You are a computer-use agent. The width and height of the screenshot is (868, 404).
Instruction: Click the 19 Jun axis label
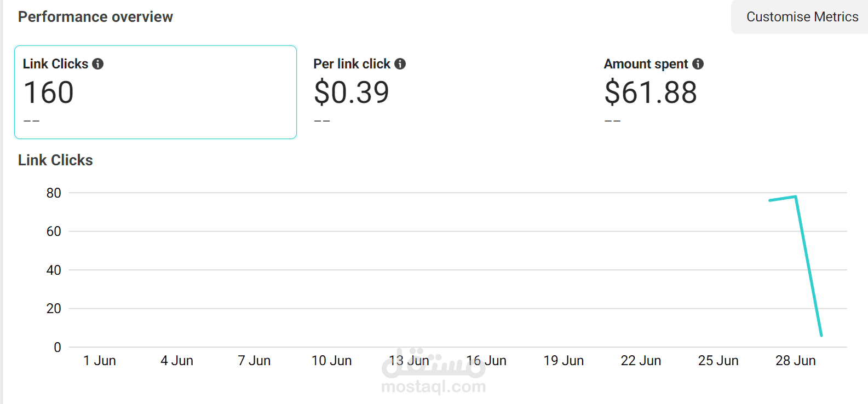564,361
